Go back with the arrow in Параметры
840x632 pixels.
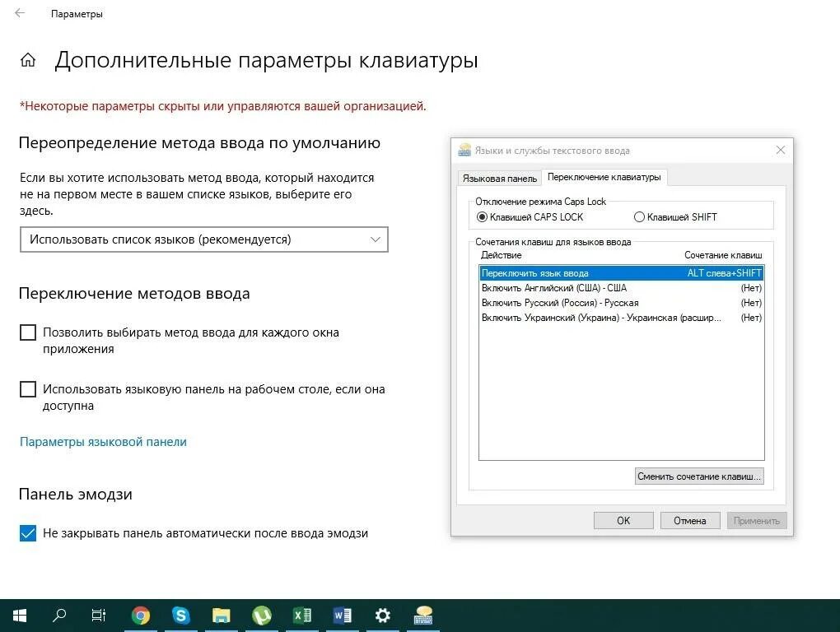pos(20,13)
